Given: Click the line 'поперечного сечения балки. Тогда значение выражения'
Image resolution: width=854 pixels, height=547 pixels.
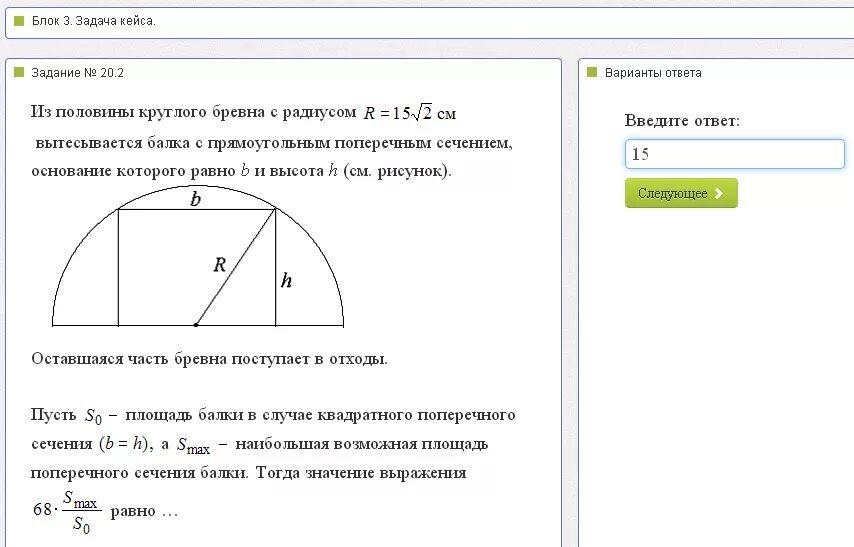Looking at the screenshot, I should click(x=248, y=472).
